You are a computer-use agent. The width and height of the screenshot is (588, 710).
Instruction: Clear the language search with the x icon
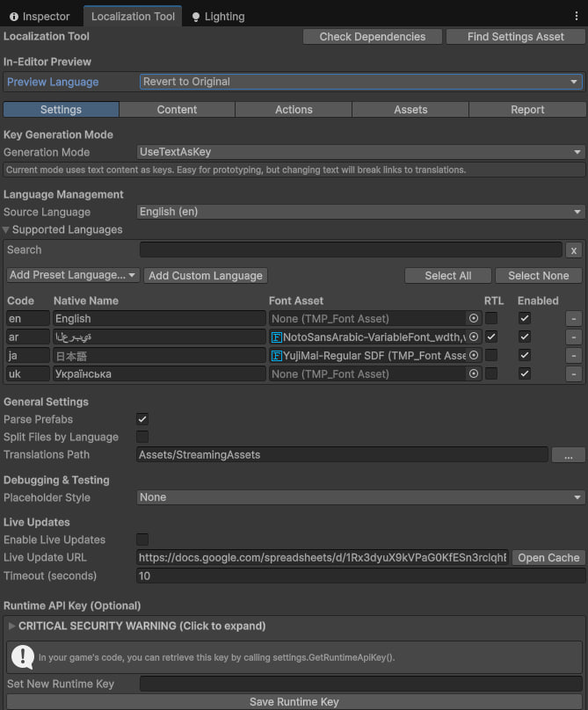pyautogui.click(x=573, y=250)
